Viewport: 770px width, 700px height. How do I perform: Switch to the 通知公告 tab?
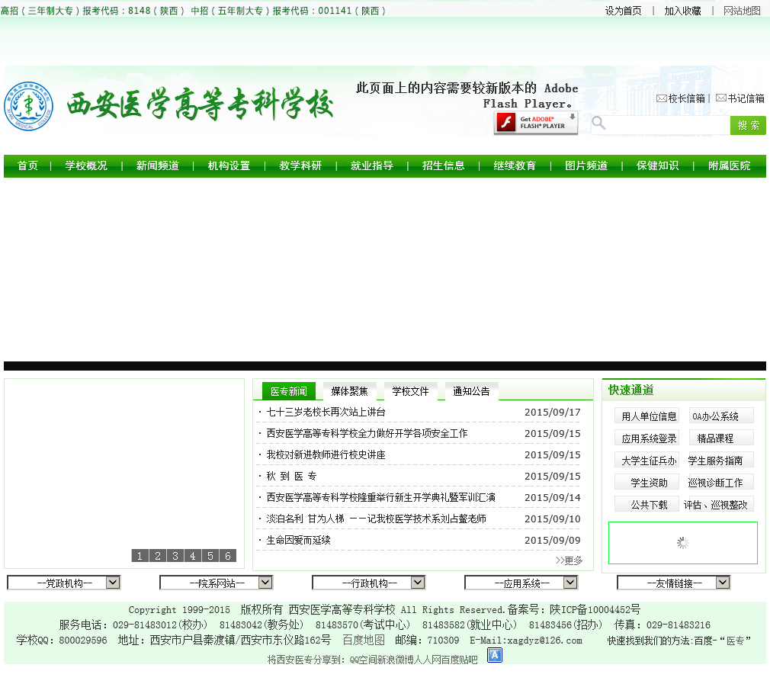tap(471, 391)
